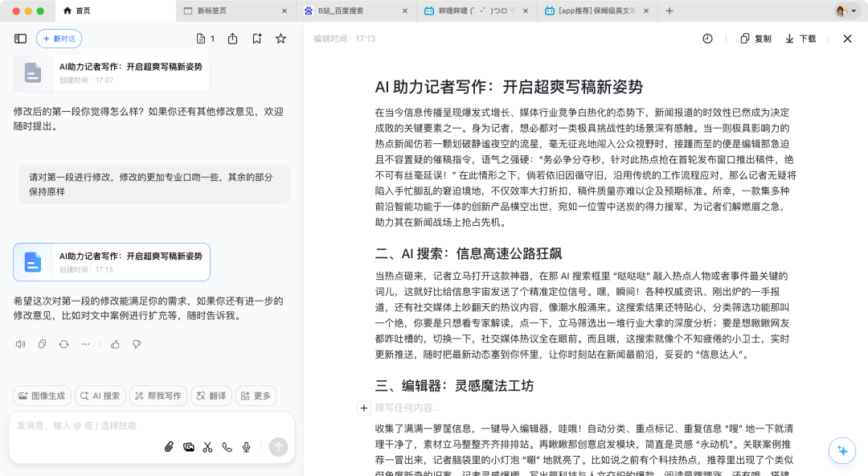The image size is (868, 476).
Task: Switch to the 哔哩哔哩 tab
Action: [473, 10]
